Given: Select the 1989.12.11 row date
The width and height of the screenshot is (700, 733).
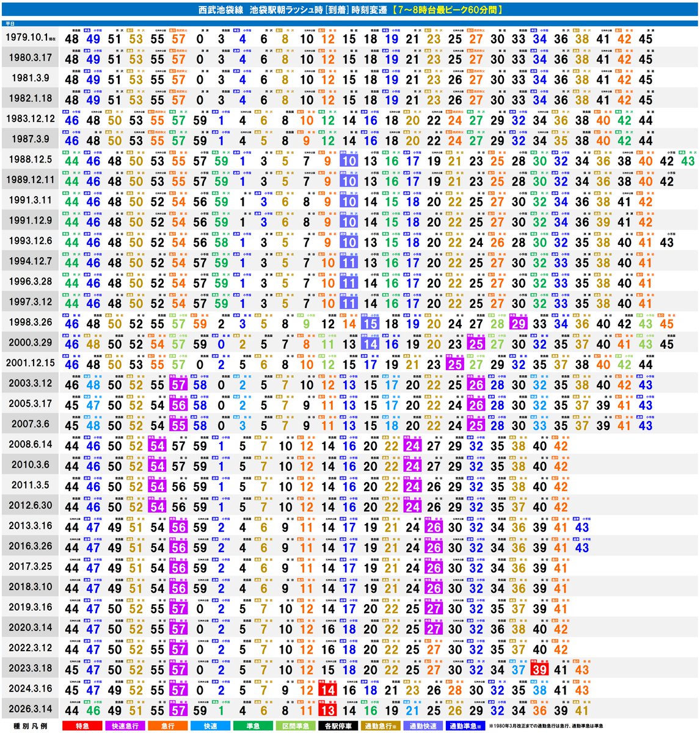Looking at the screenshot, I should (x=30, y=180).
